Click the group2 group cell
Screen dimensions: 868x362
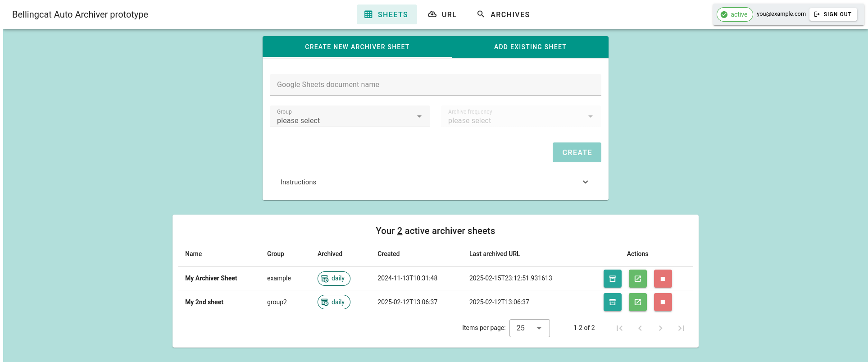pos(277,302)
